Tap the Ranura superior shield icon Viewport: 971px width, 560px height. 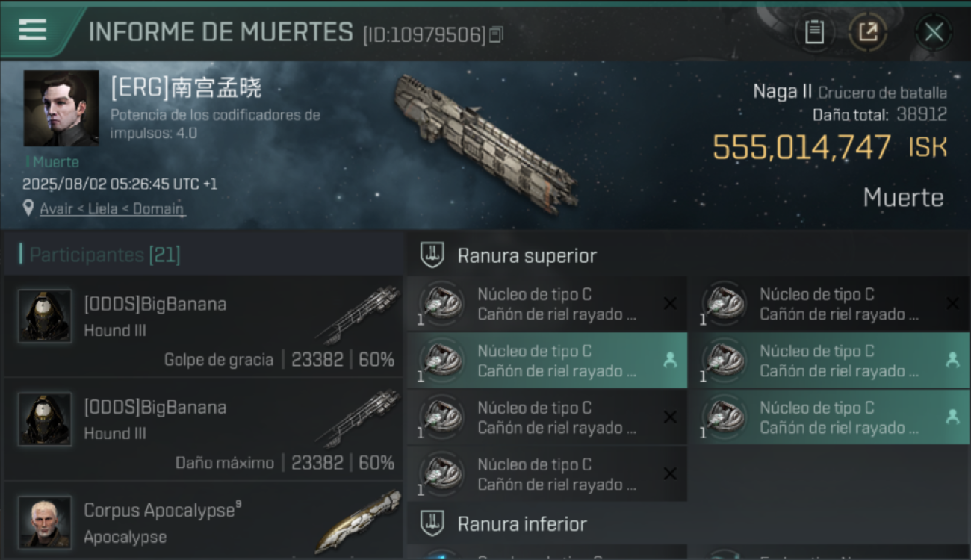point(432,255)
